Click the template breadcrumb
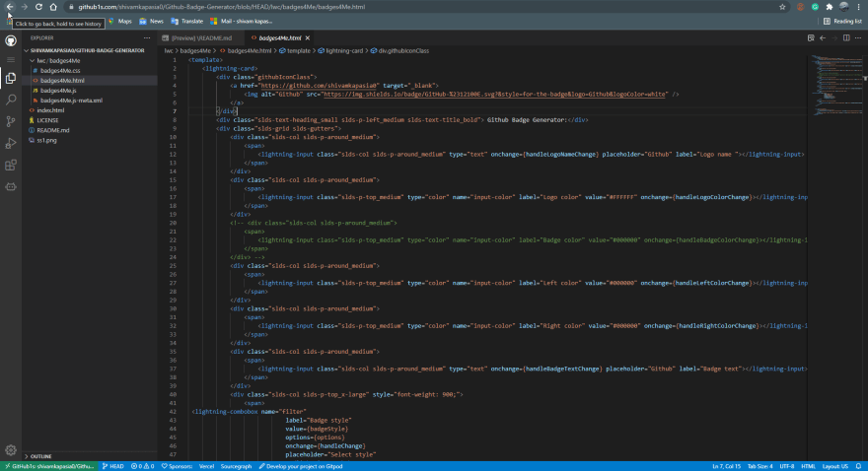 coord(295,51)
